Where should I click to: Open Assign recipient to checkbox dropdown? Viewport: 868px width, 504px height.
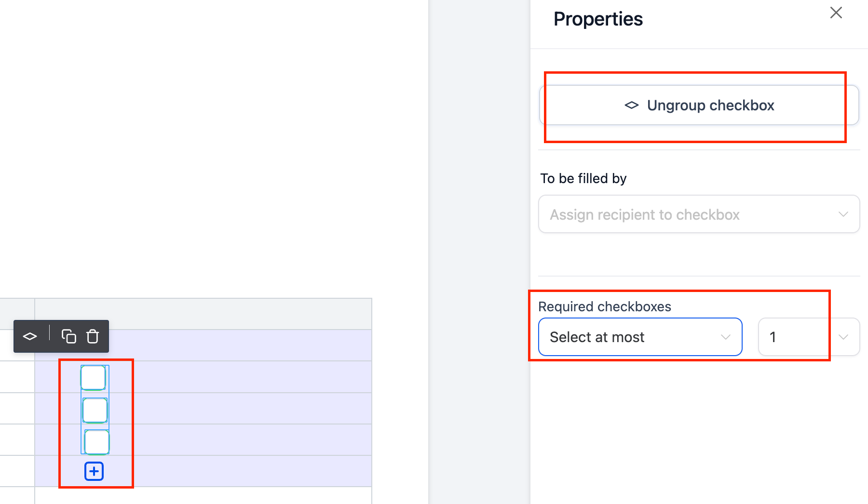699,214
